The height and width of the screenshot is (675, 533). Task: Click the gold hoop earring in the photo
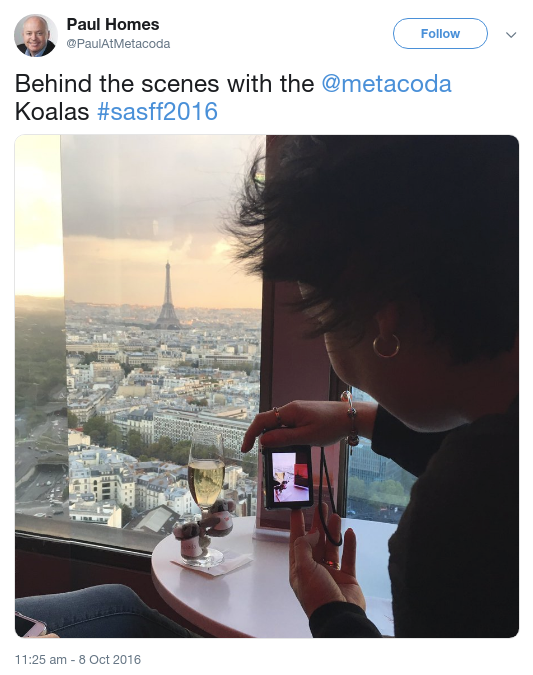[386, 345]
